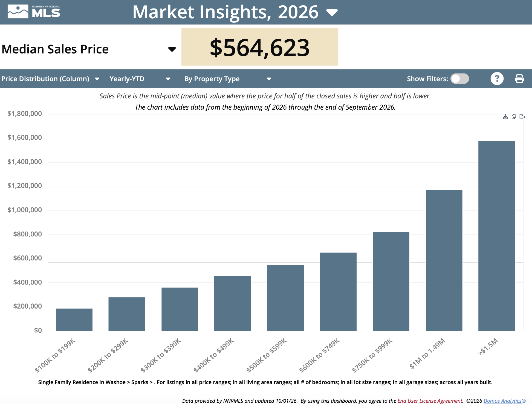This screenshot has height=404, width=532.
Task: Select the $400K to $499K bar
Action: (x=233, y=303)
